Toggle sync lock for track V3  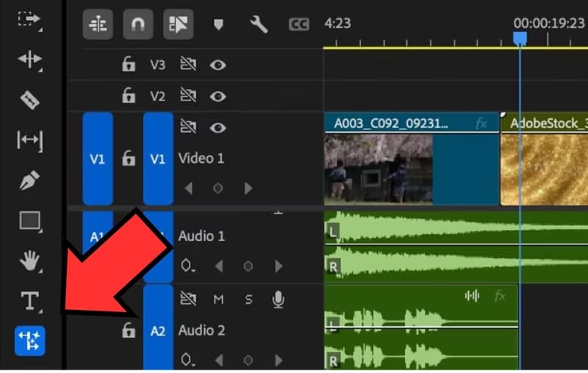tap(188, 64)
